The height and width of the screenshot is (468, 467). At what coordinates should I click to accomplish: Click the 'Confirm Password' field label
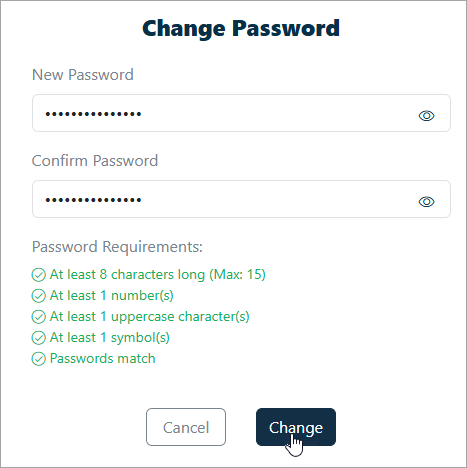[95, 161]
